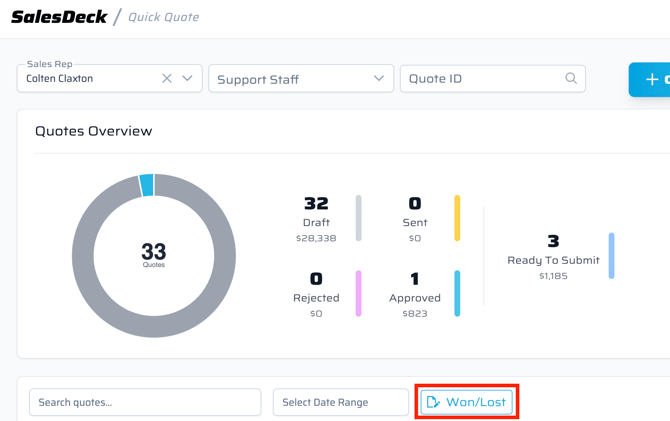
Task: Click the Won/Lost document icon
Action: [x=433, y=402]
